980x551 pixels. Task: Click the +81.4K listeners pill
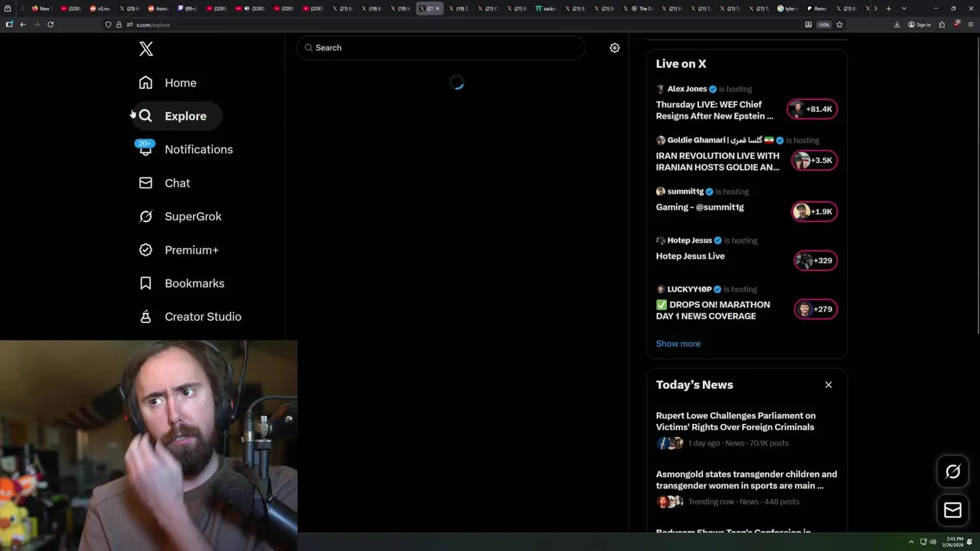coord(812,109)
